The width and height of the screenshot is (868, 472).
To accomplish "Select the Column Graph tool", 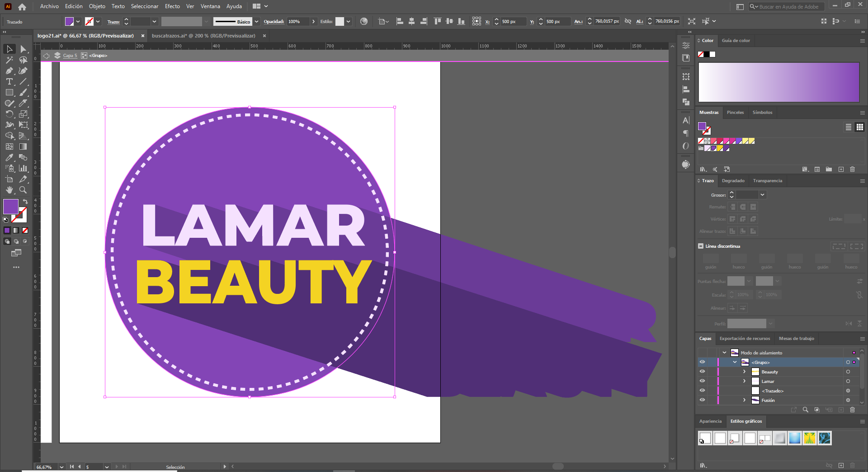I will click(23, 168).
